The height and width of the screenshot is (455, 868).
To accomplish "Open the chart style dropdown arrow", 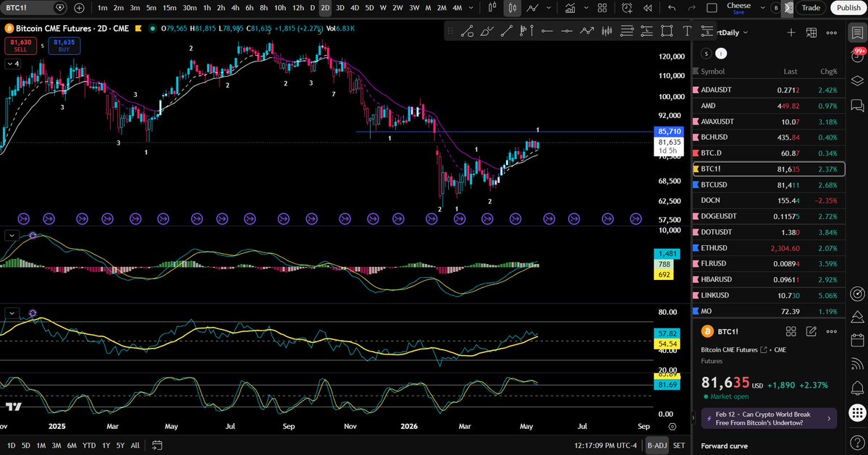I will (x=549, y=8).
